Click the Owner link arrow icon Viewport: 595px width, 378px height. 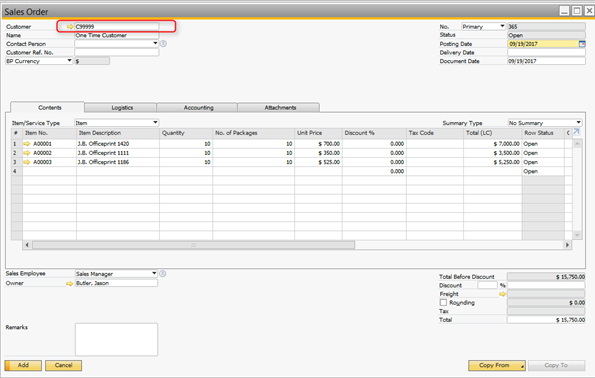[69, 284]
